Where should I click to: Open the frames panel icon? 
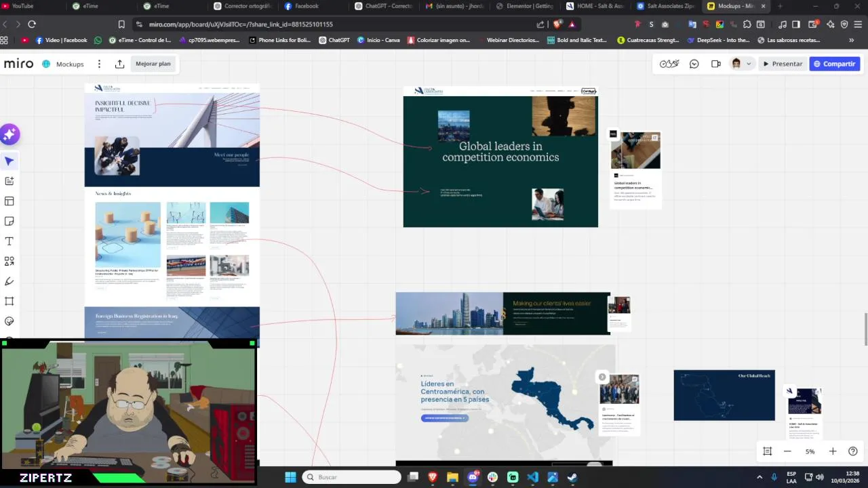[767, 451]
